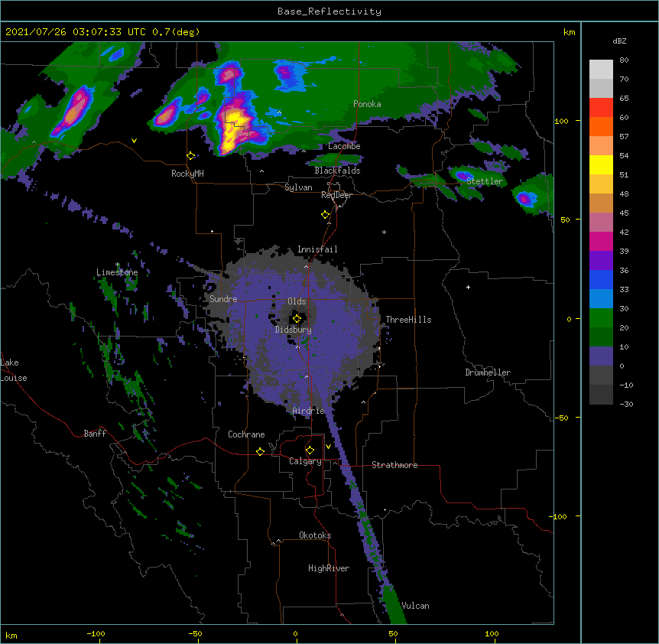Click the RockyMH label

click(187, 174)
